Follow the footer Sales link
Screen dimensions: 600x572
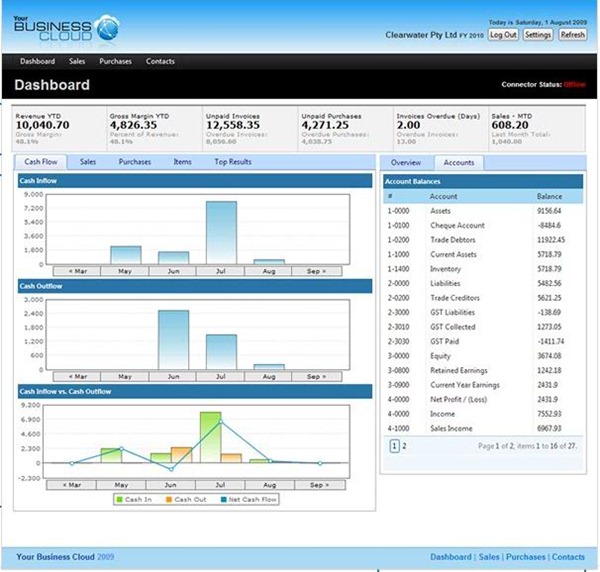[x=489, y=557]
